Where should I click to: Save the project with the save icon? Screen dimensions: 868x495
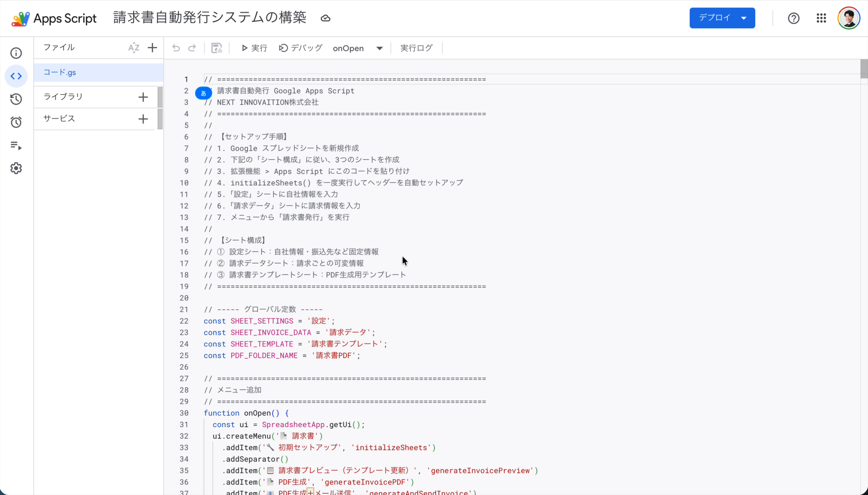click(216, 48)
